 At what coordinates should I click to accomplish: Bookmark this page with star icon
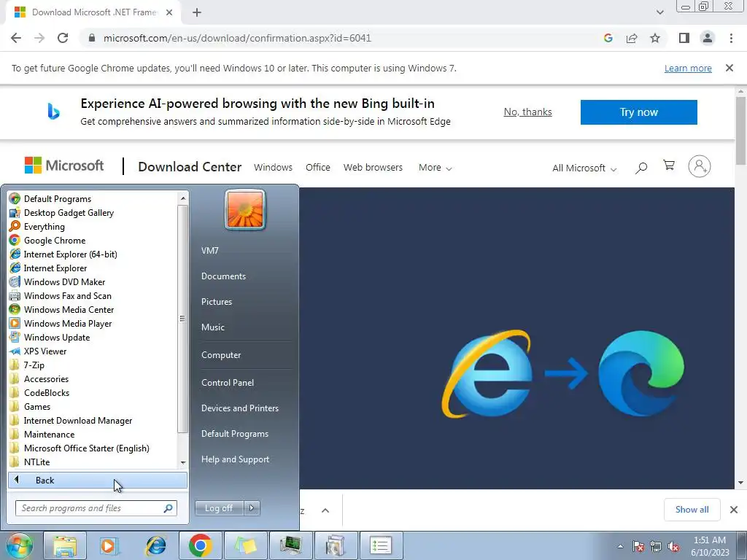655,38
